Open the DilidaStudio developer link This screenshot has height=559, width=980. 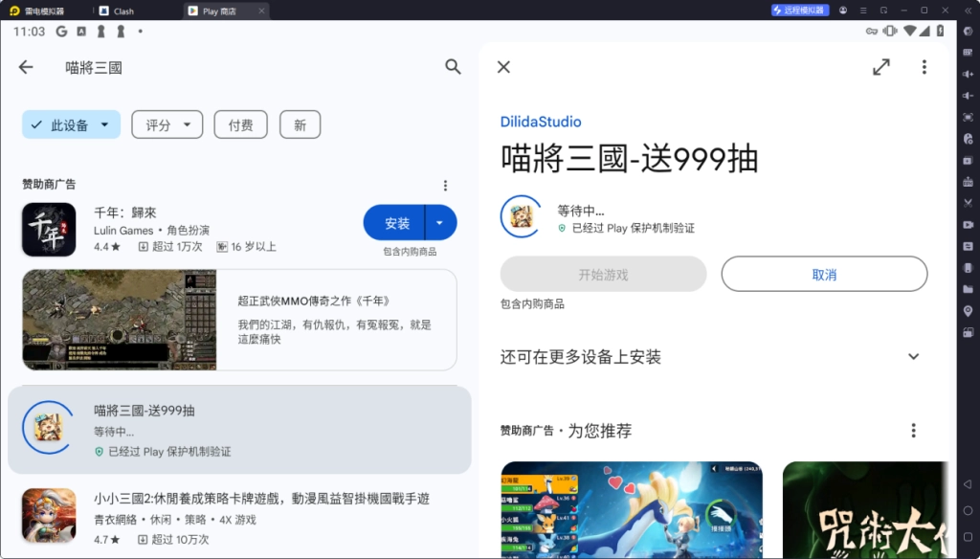[541, 122]
